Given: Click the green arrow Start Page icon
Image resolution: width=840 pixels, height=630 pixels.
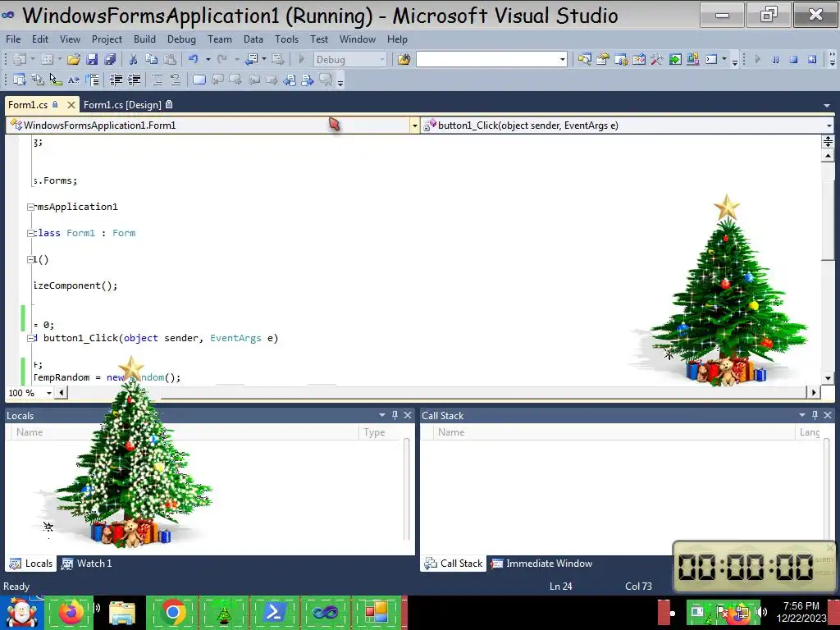Looking at the screenshot, I should pos(675,59).
